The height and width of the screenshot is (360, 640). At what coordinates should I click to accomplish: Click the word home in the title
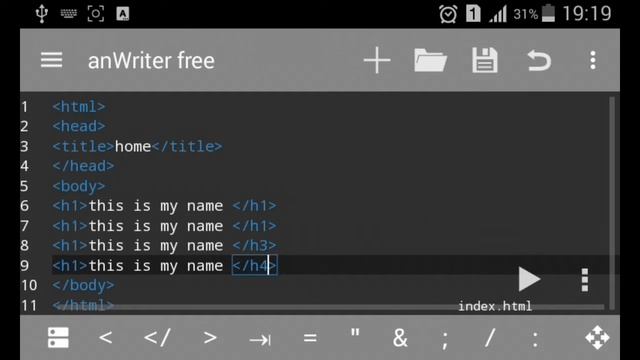point(133,147)
